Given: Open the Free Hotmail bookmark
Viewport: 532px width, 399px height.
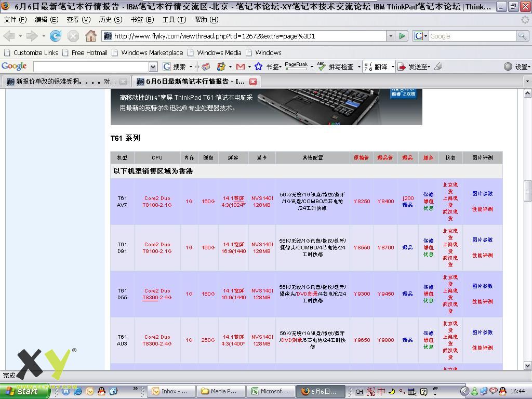Looking at the screenshot, I should click(85, 52).
